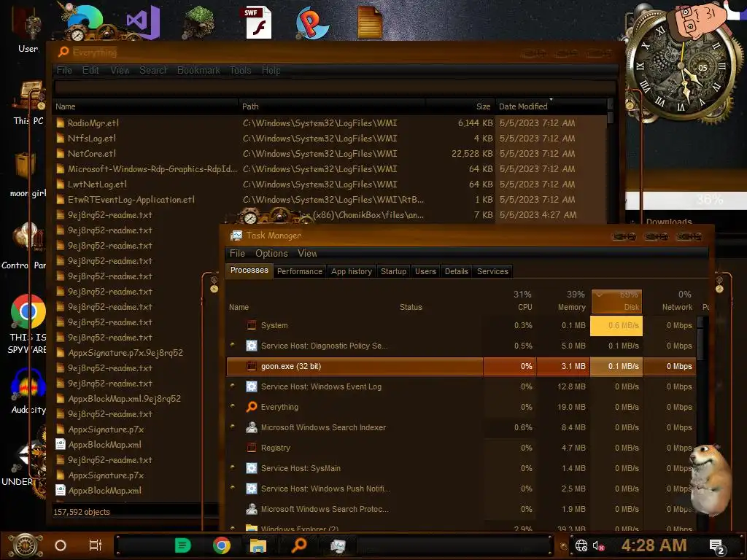Viewport: 747px width, 560px height.
Task: Open the green notes app on taskbar
Action: click(x=182, y=545)
